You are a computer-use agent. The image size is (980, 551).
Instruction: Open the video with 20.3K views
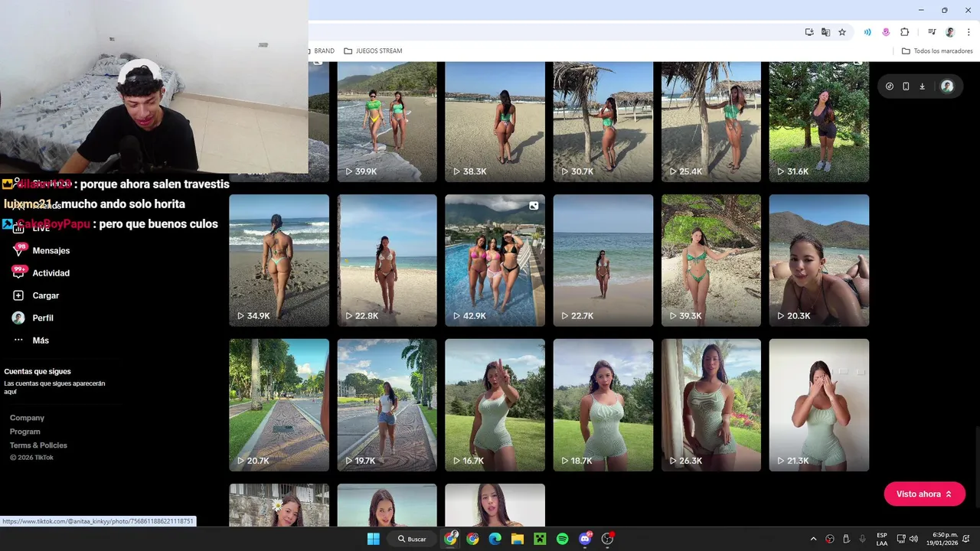[x=819, y=260]
